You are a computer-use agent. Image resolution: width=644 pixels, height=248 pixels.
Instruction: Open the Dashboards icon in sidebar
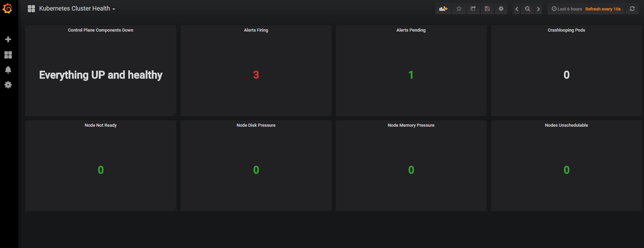point(8,55)
